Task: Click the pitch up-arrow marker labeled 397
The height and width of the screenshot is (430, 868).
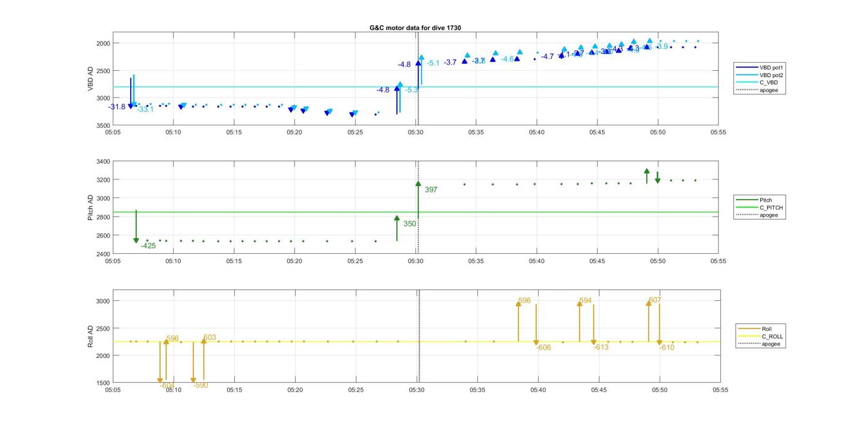Action: tap(418, 184)
